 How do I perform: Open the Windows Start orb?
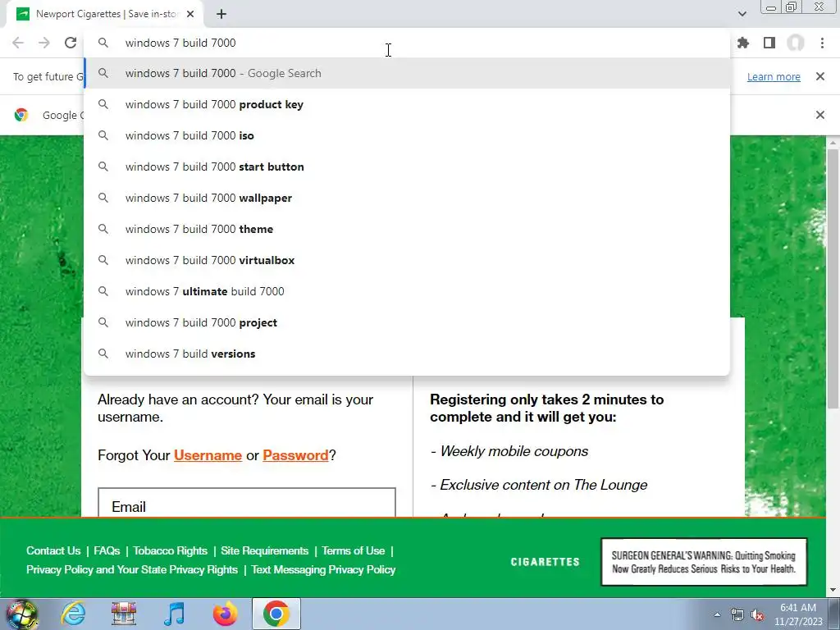[21, 614]
